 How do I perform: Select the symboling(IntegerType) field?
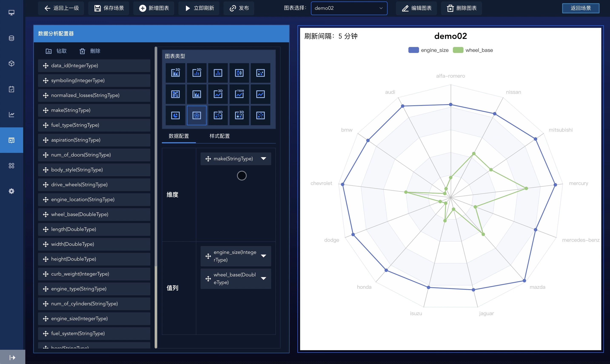94,80
